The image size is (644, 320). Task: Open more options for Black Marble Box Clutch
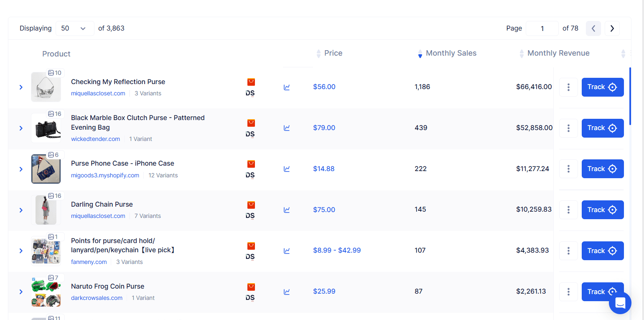tap(568, 128)
